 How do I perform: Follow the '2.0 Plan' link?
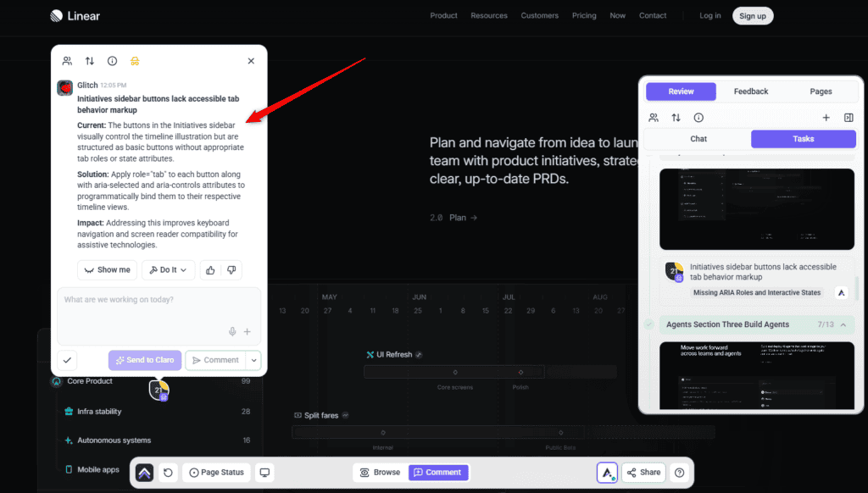tap(453, 218)
